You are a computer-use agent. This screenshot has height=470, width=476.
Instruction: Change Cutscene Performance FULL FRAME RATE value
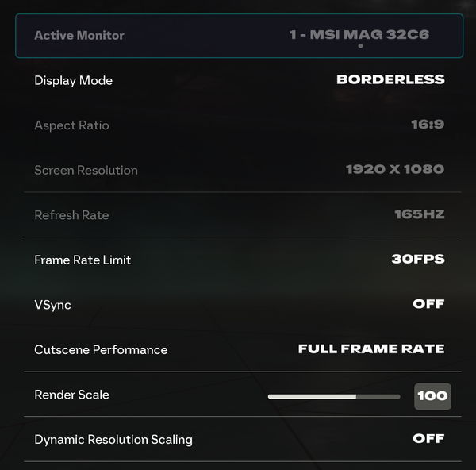coord(370,349)
